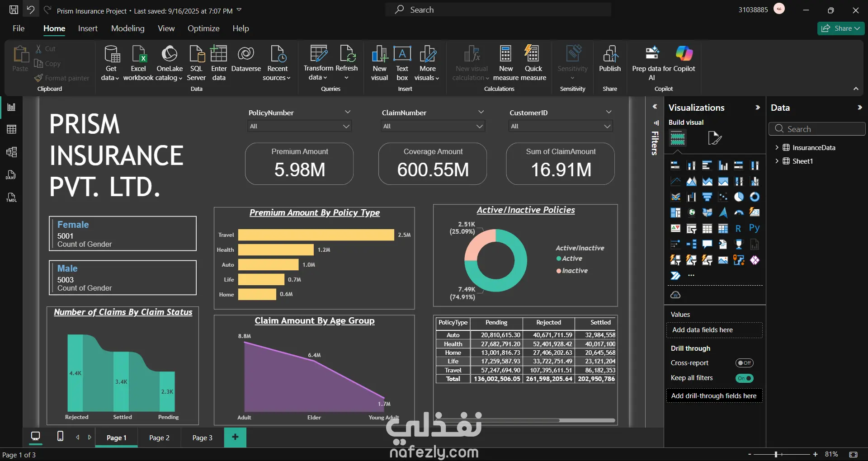The height and width of the screenshot is (461, 868).
Task: Pick the ribbon chart visual icon
Action: click(675, 197)
